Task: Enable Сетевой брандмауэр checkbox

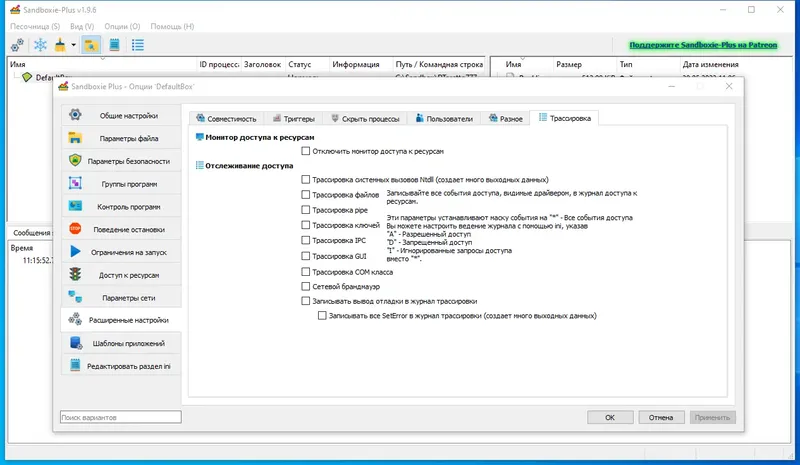Action: (306, 286)
